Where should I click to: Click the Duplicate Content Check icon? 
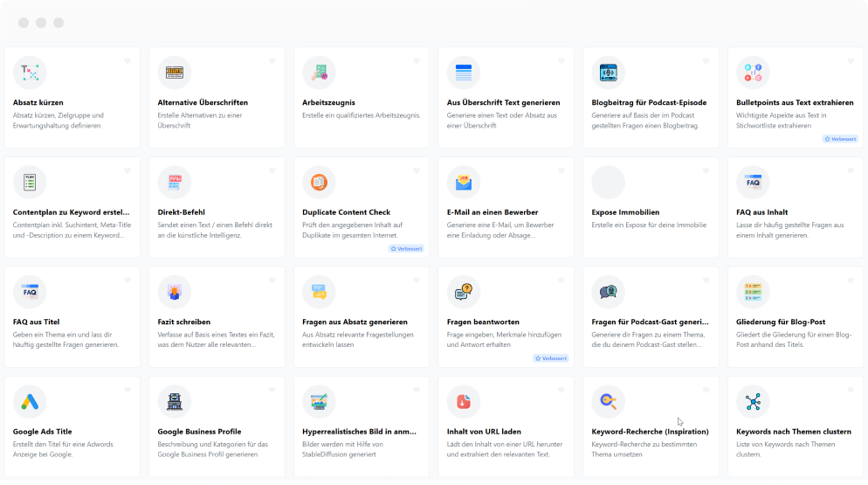pos(319,183)
